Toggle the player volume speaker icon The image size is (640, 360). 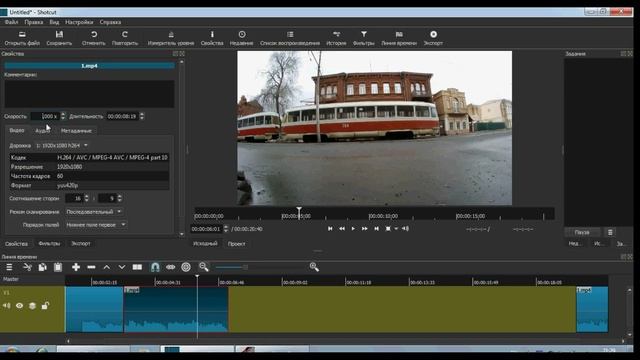tap(405, 229)
